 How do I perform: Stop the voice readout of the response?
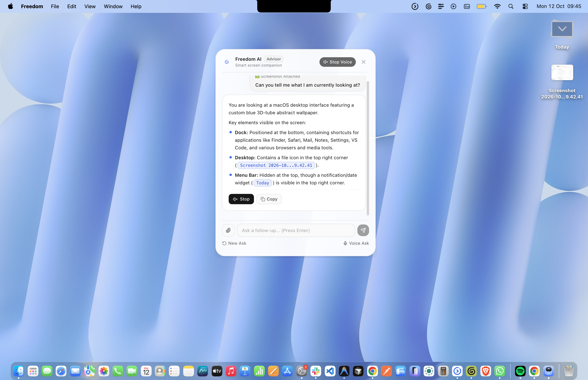(x=241, y=199)
